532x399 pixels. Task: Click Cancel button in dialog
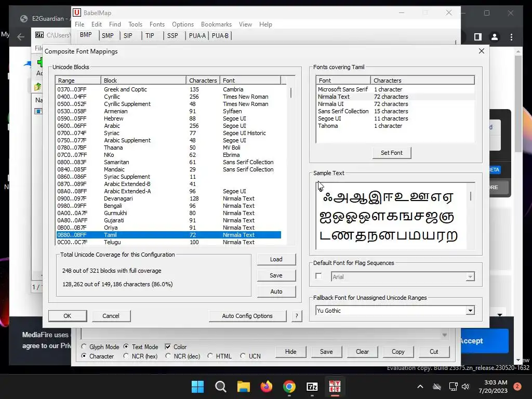[111, 316]
